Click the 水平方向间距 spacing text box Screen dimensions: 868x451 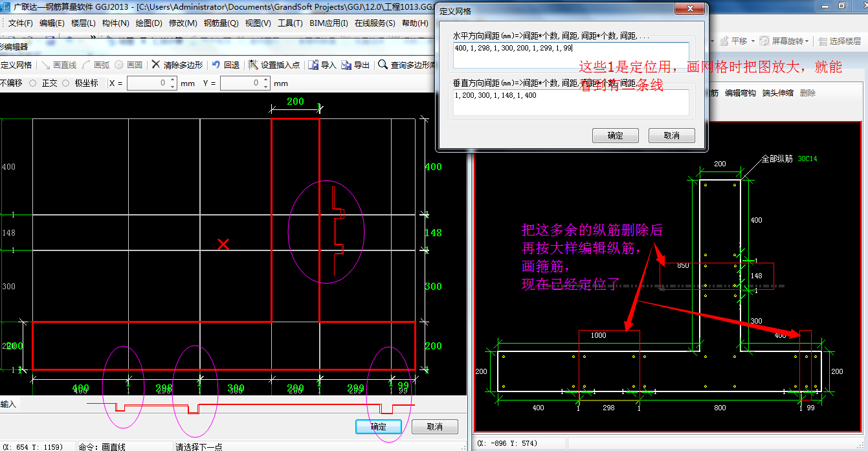pyautogui.click(x=571, y=55)
